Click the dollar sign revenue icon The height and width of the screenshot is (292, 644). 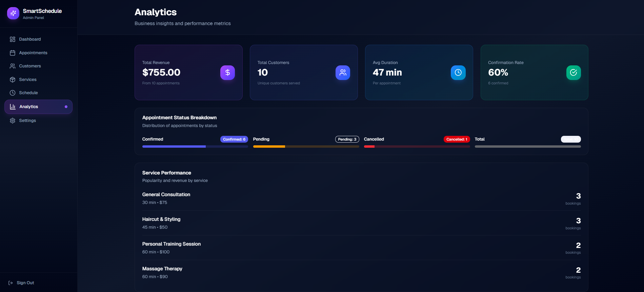(227, 72)
